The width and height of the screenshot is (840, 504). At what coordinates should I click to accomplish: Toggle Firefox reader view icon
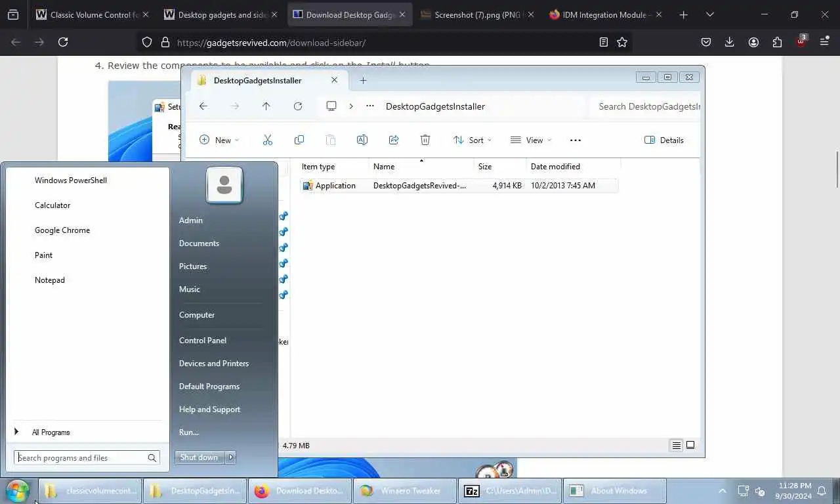[604, 42]
